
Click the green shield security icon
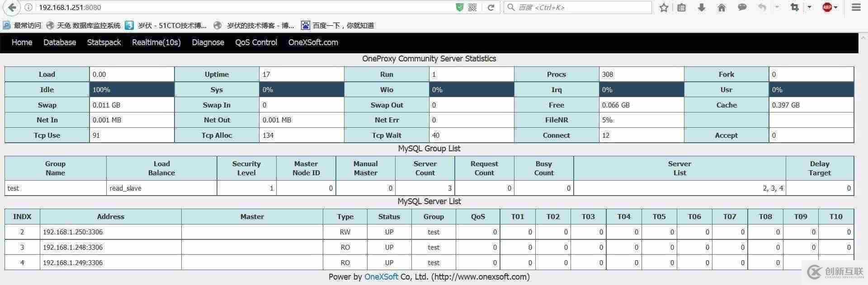click(459, 7)
